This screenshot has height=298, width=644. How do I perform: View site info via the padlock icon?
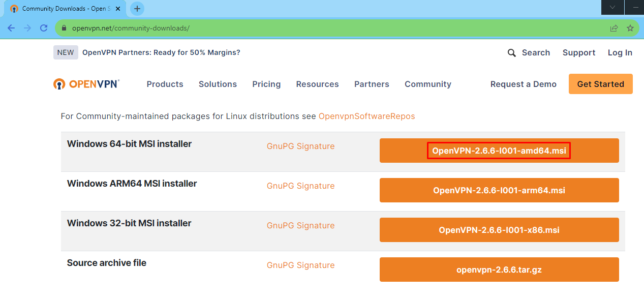[x=64, y=28]
